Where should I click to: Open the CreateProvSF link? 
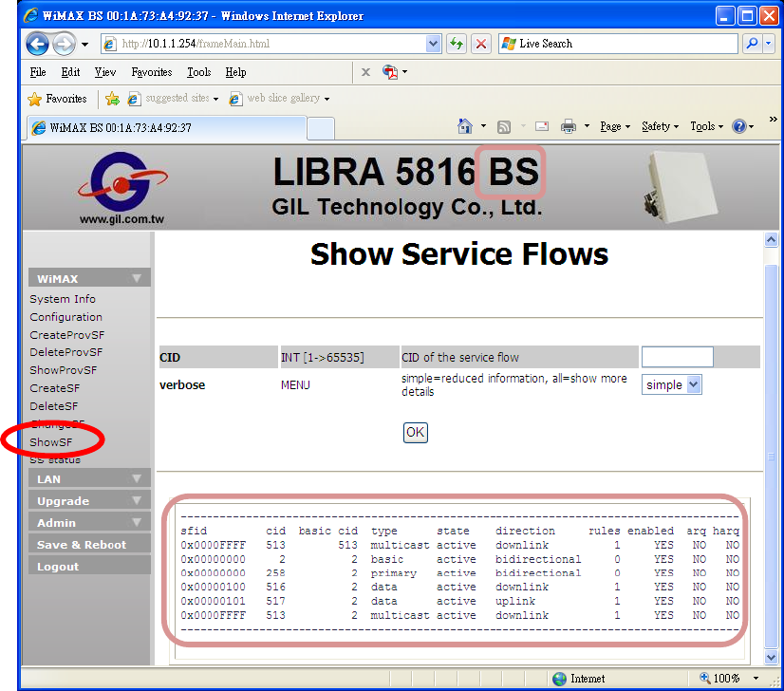click(x=67, y=335)
